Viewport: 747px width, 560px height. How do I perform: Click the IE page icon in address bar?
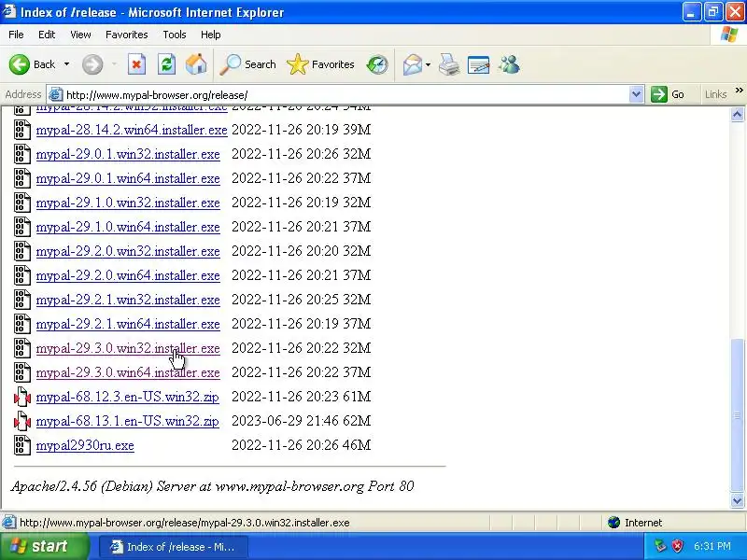56,95
